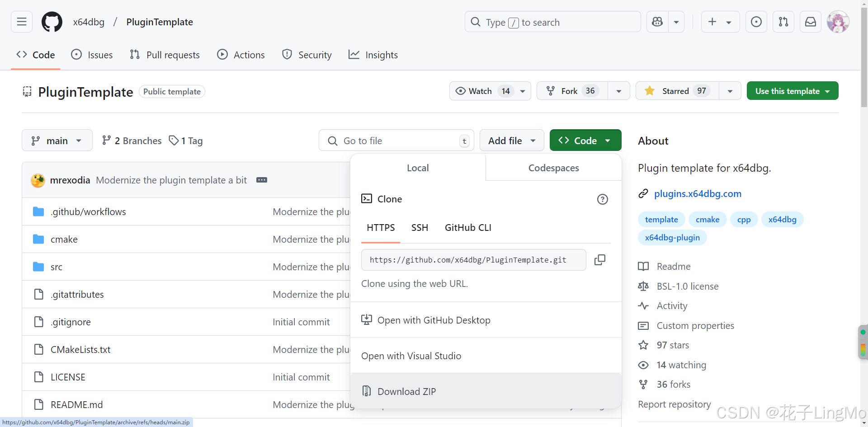Open plugins.x64dbg.com website link
Image resolution: width=868 pixels, height=427 pixels.
[698, 194]
